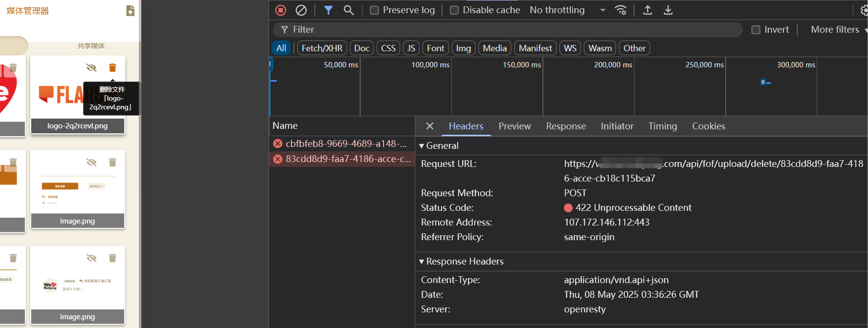Filter by Doc requests
Image resolution: width=868 pixels, height=328 pixels.
(362, 48)
